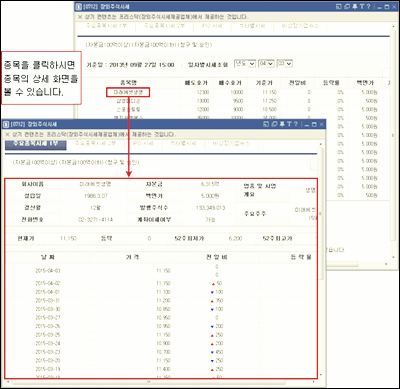Click (자본금100억이하) link in front window
This screenshot has width=400, height=389.
[81, 162]
